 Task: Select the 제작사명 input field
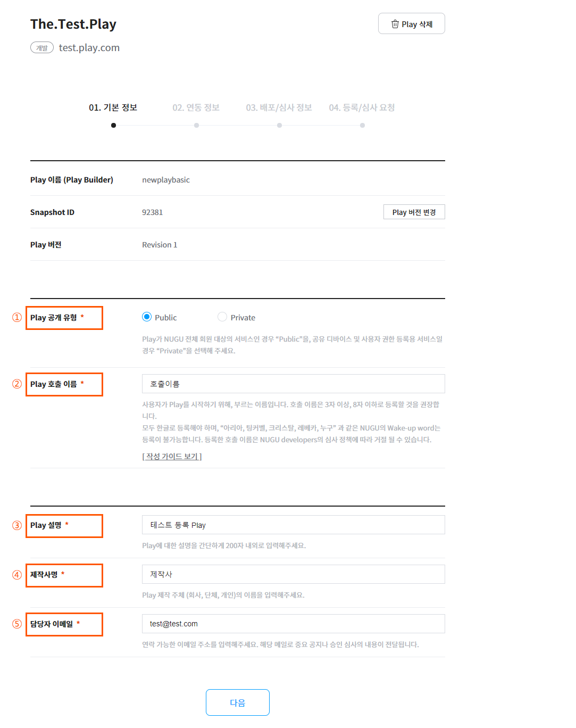(293, 574)
